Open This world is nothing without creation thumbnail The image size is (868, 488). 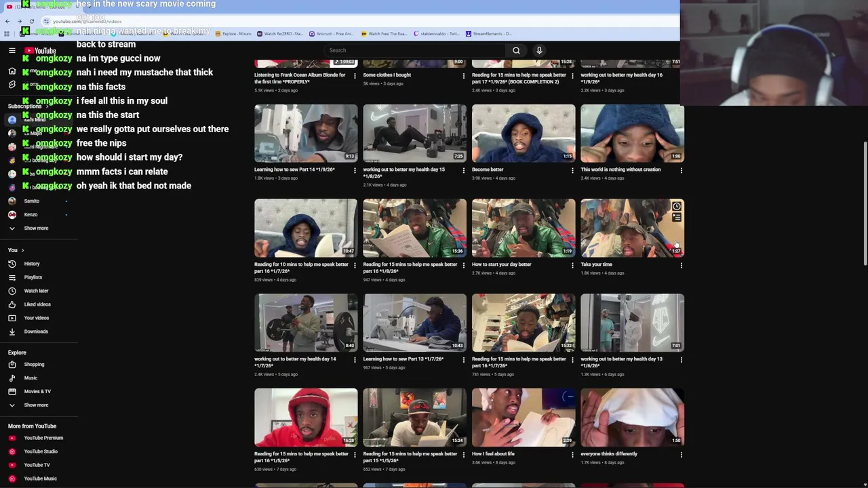pyautogui.click(x=632, y=133)
